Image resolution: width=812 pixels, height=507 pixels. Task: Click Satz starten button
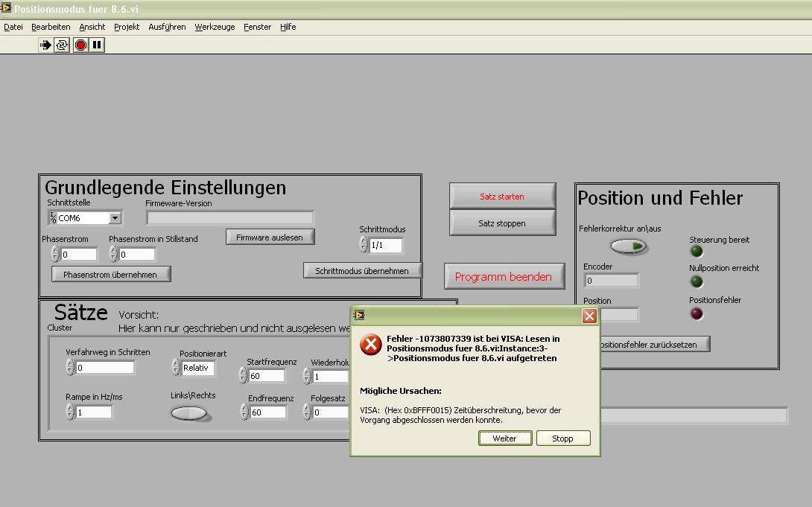click(502, 197)
